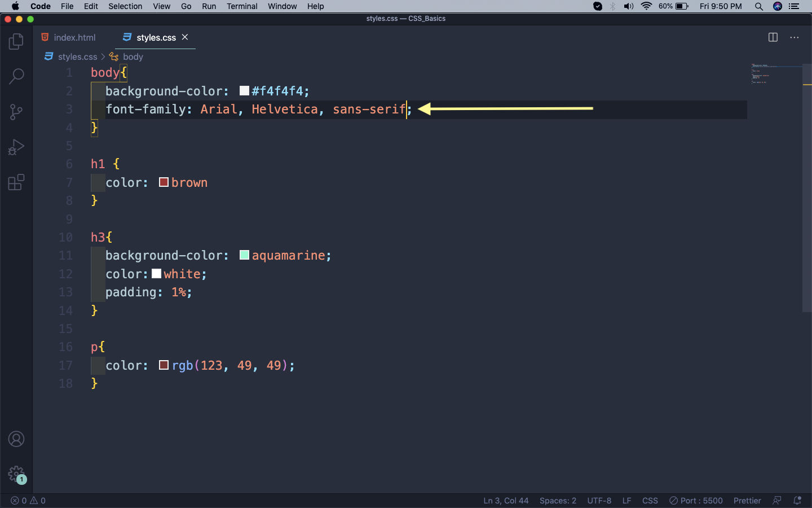Open the Source Control view

point(16,112)
